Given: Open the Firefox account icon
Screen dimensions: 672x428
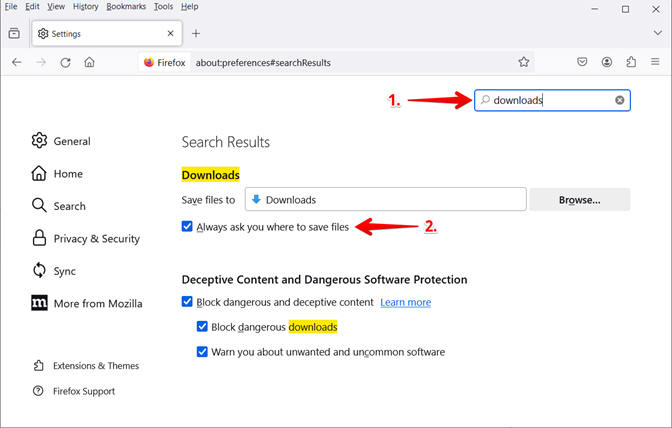Looking at the screenshot, I should click(606, 62).
